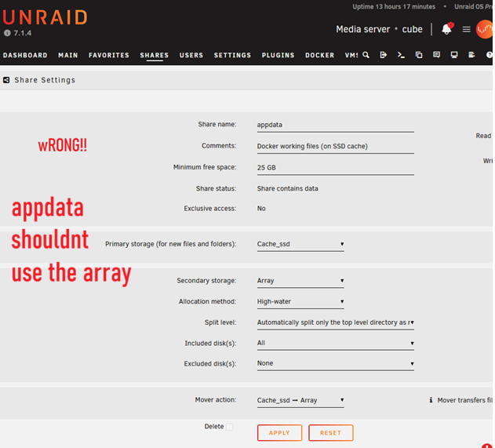The height and width of the screenshot is (448, 495).
Task: Toggle the help question-mark icon
Action: [x=489, y=55]
